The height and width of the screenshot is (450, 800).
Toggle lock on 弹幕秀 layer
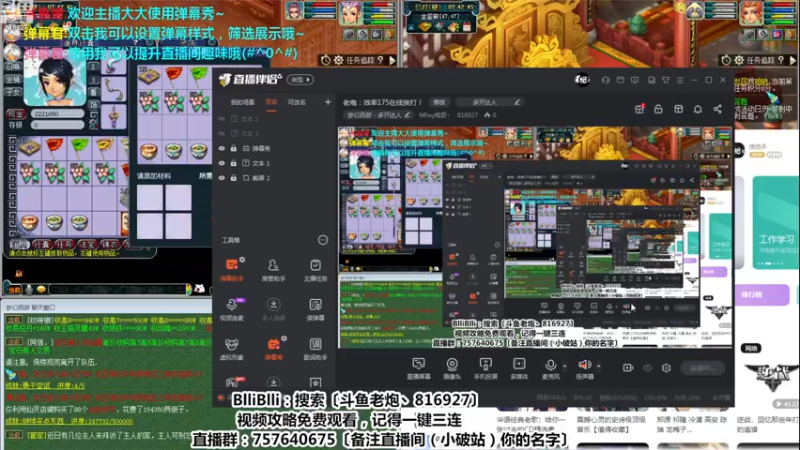coord(234,148)
